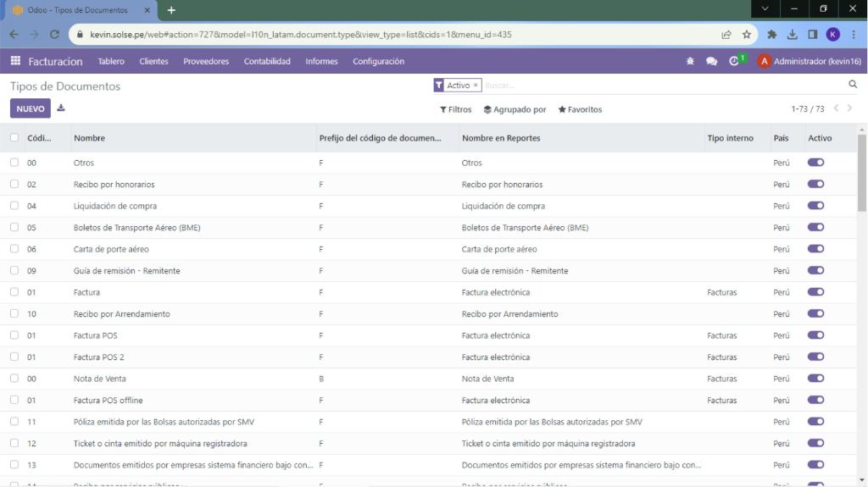Remove the Activo filter tag
The width and height of the screenshot is (868, 487).
(476, 86)
